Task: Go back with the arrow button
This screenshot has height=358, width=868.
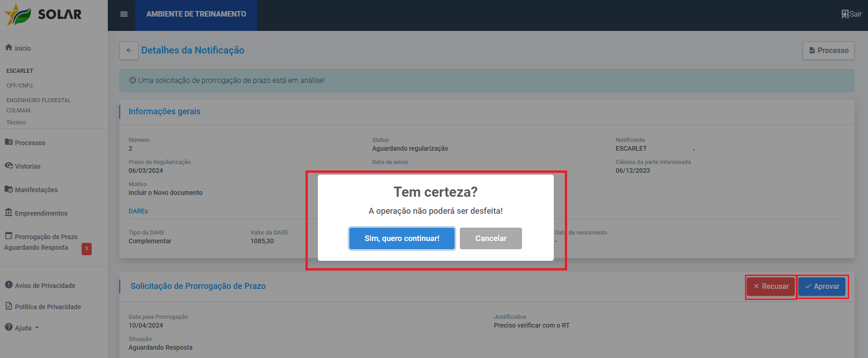Action: tap(129, 51)
